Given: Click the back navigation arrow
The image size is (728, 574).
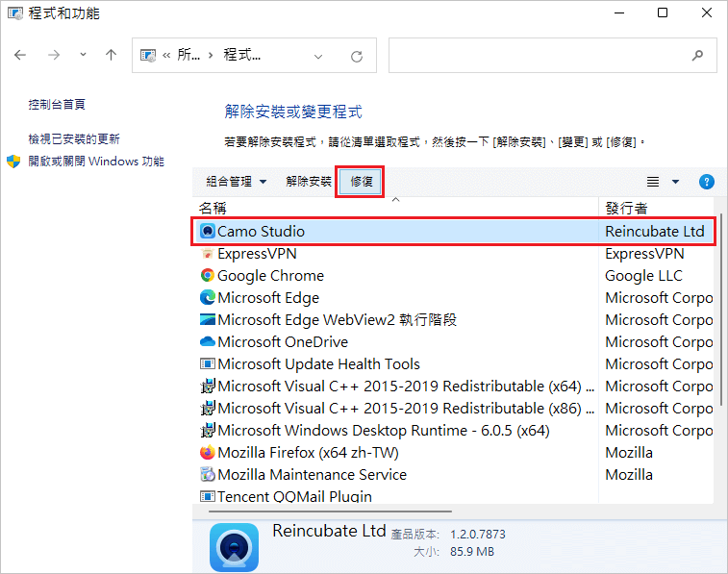Looking at the screenshot, I should (x=20, y=55).
